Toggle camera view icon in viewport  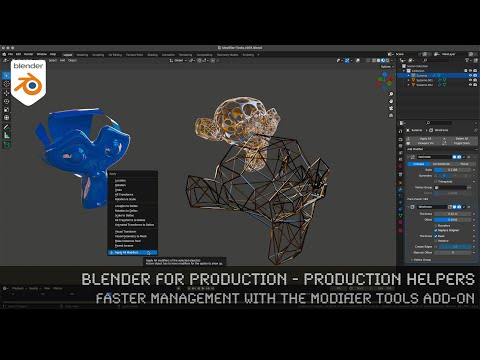391,108
